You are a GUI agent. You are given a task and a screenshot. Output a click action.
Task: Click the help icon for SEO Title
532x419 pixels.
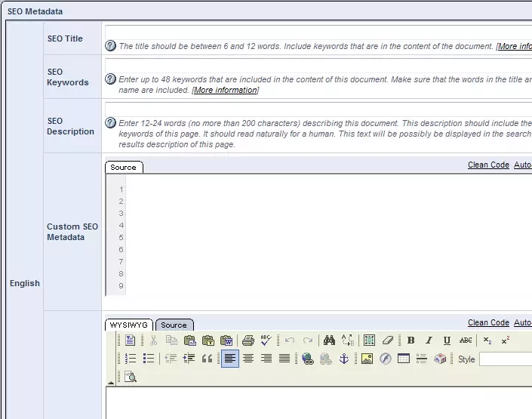coord(110,45)
